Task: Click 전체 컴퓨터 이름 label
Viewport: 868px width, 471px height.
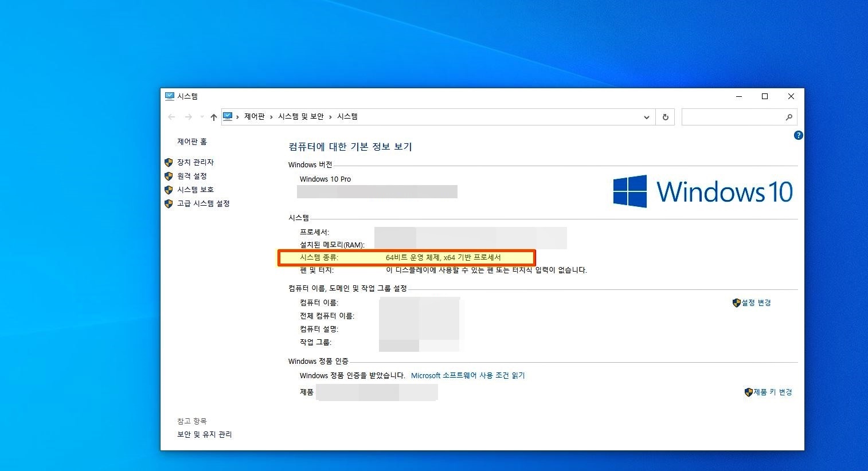Action: pyautogui.click(x=327, y=316)
